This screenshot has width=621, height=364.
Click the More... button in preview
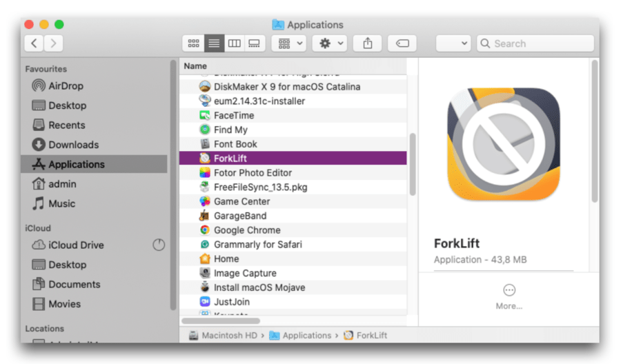509,297
